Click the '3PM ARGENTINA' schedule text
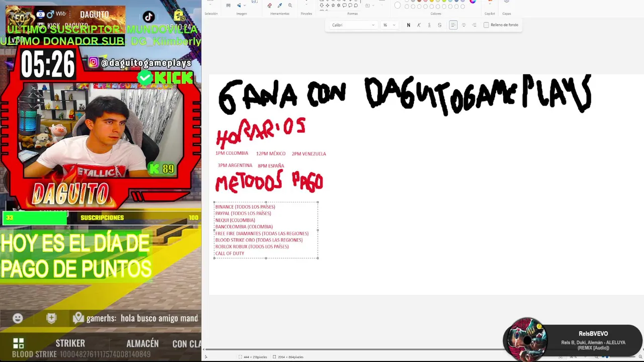 pyautogui.click(x=235, y=165)
